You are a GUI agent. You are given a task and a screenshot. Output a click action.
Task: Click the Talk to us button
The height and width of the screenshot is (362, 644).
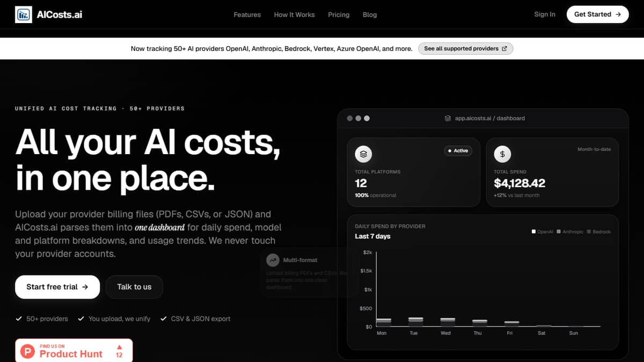coord(134,287)
